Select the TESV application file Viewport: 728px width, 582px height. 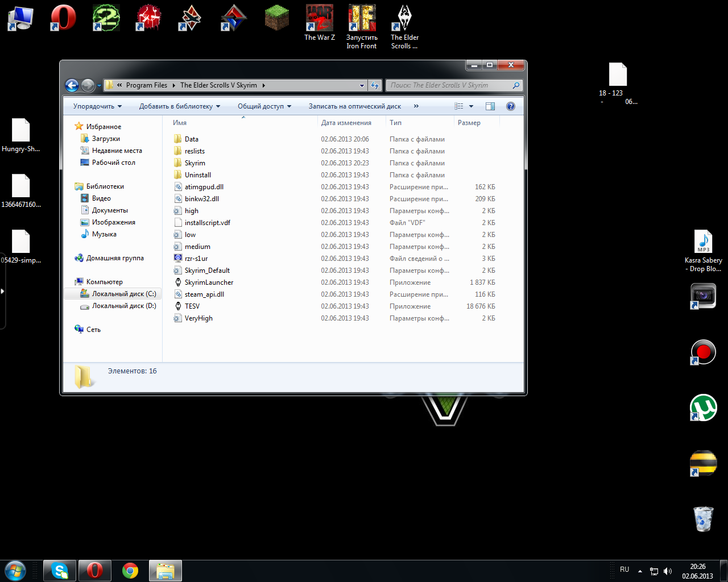192,306
